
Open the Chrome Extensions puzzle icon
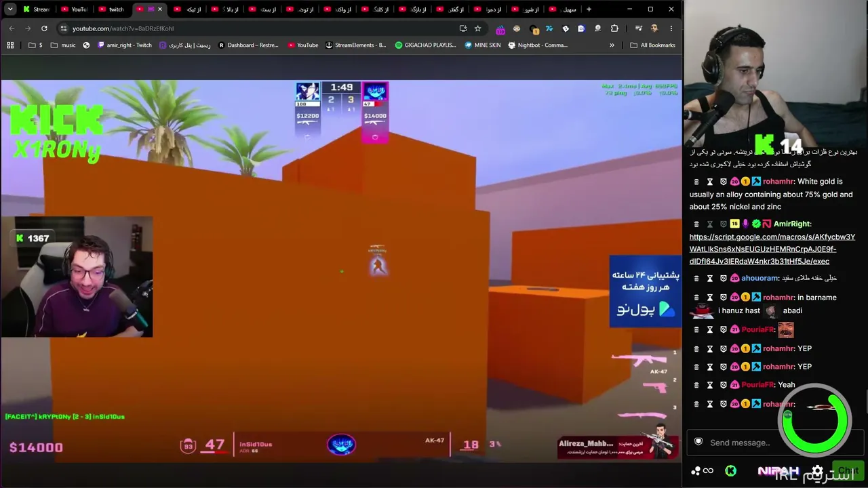click(x=614, y=28)
